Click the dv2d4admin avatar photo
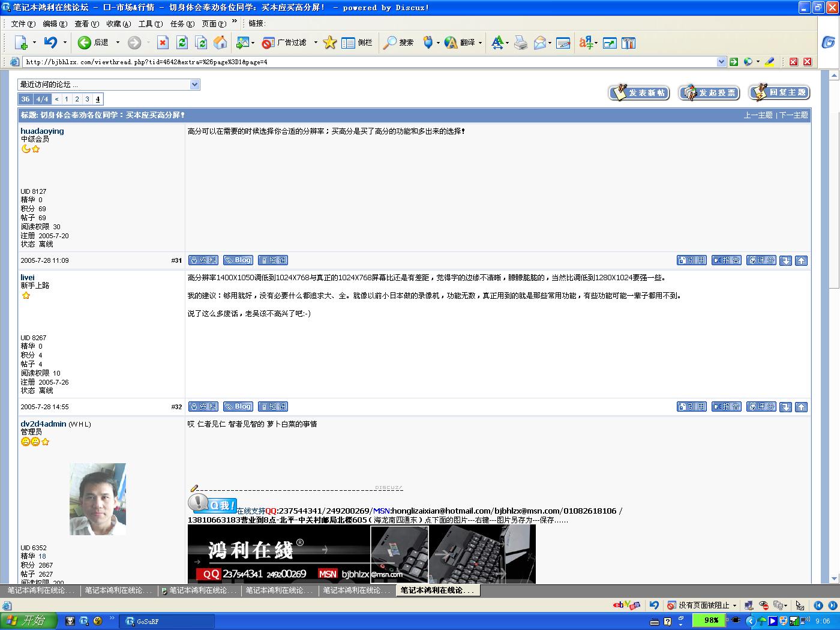 pyautogui.click(x=98, y=499)
